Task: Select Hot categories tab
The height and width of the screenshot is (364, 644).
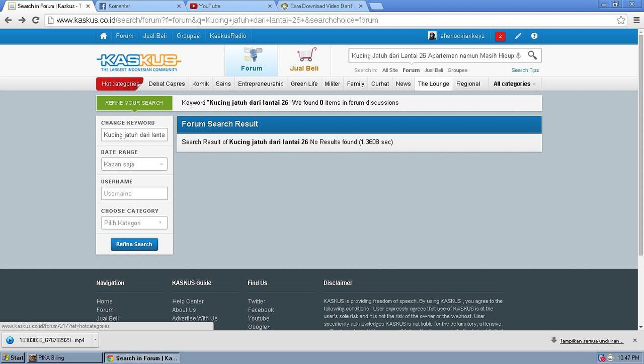Action: 120,84
